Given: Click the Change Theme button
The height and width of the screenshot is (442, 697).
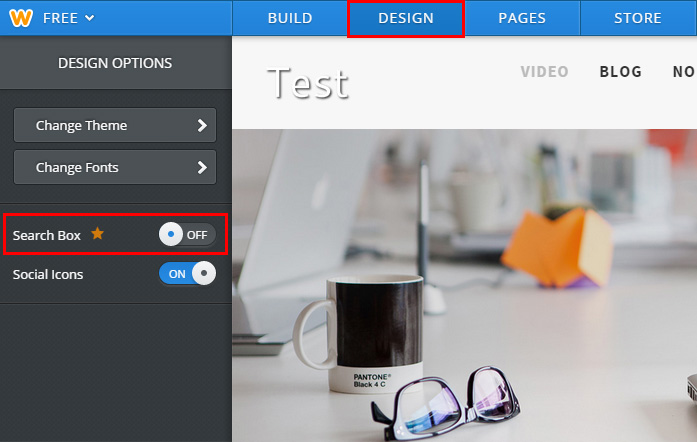Looking at the screenshot, I should [x=115, y=126].
